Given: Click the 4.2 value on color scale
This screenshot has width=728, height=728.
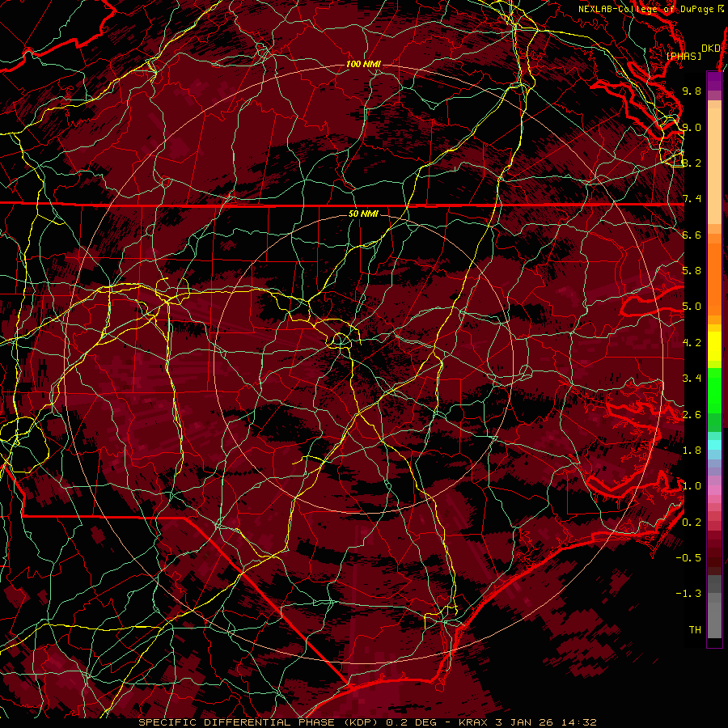Looking at the screenshot, I should [692, 343].
